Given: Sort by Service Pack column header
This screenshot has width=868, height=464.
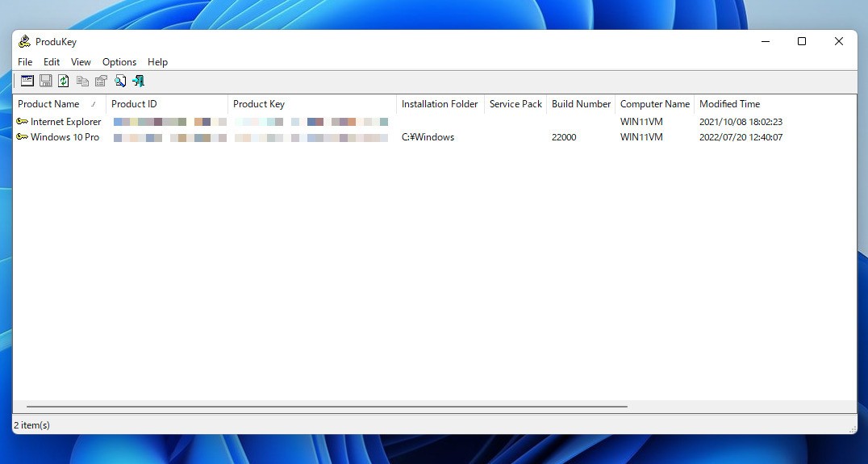Looking at the screenshot, I should click(x=515, y=104).
